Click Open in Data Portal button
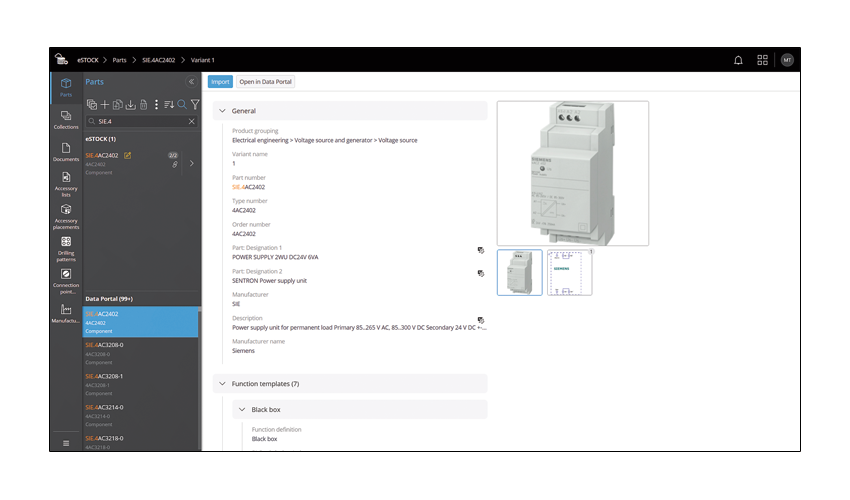 266,82
